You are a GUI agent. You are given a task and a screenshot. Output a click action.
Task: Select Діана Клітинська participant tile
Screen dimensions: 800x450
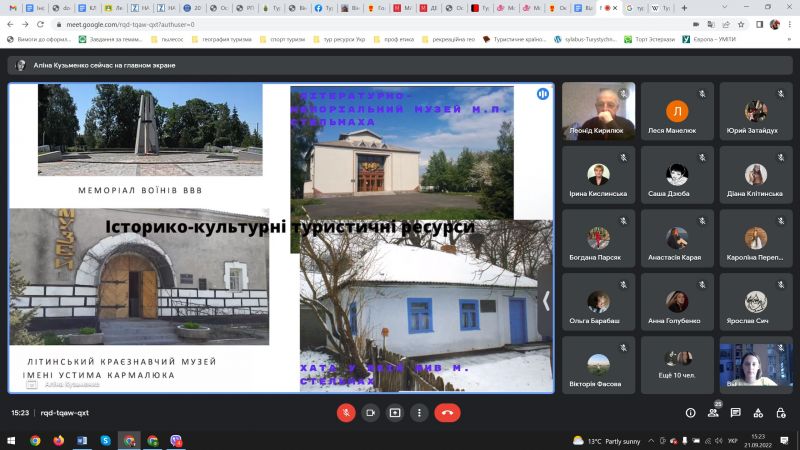[x=756, y=174]
